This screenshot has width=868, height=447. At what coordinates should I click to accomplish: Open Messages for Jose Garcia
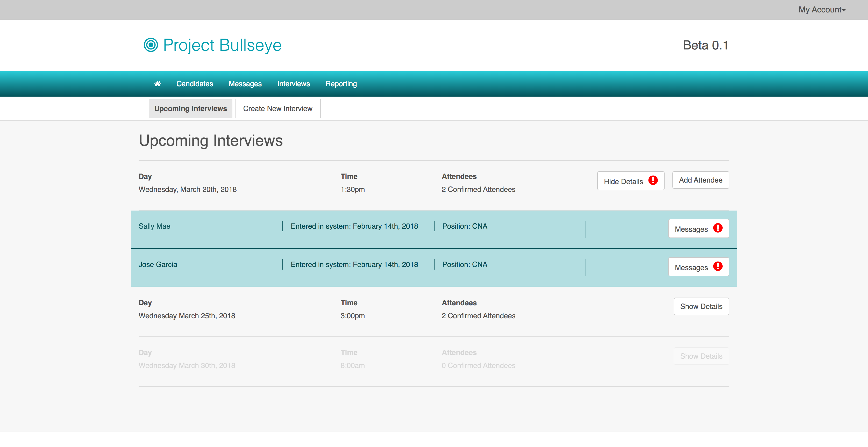[x=691, y=268]
